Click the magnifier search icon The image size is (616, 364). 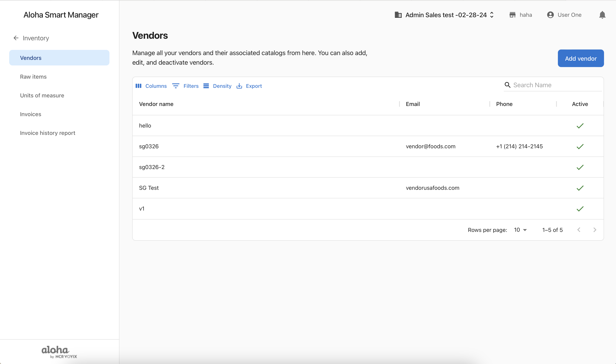pyautogui.click(x=507, y=85)
